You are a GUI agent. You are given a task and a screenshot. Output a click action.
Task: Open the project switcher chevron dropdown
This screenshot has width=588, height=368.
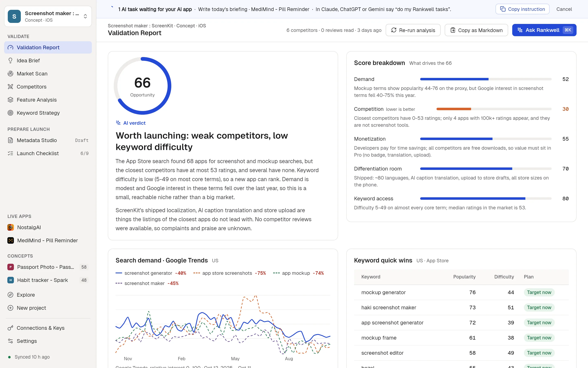[x=85, y=16]
